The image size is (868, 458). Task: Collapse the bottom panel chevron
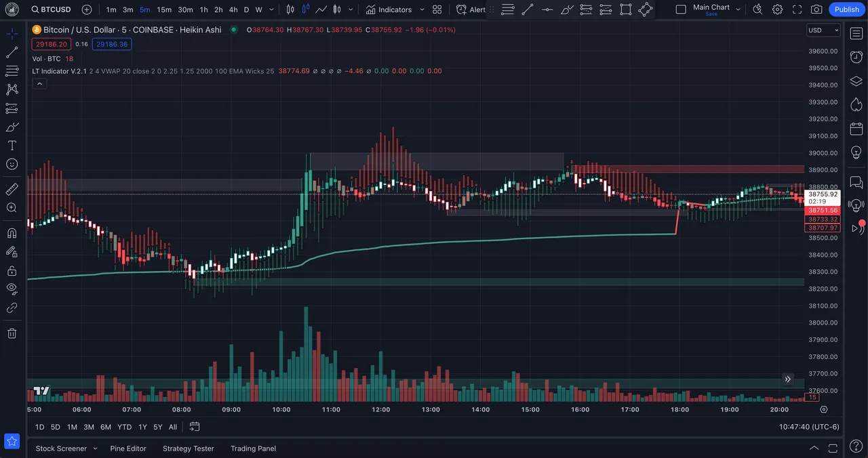point(814,448)
